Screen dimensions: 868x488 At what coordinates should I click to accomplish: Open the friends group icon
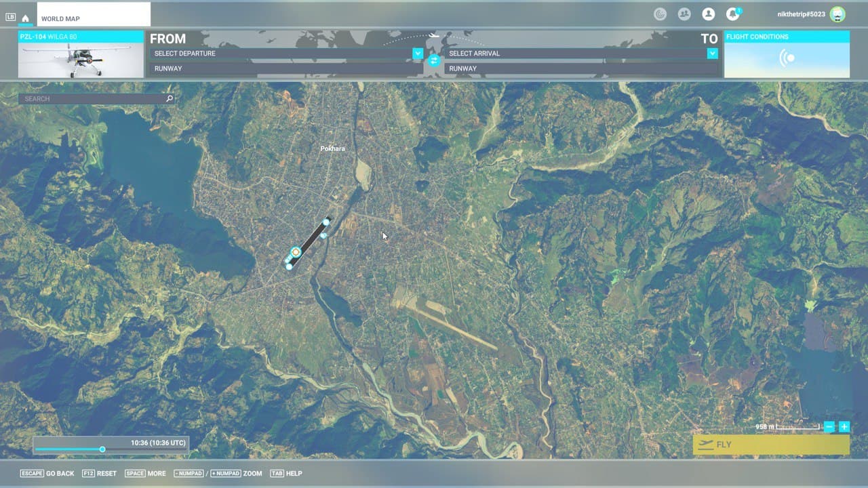[x=684, y=14]
